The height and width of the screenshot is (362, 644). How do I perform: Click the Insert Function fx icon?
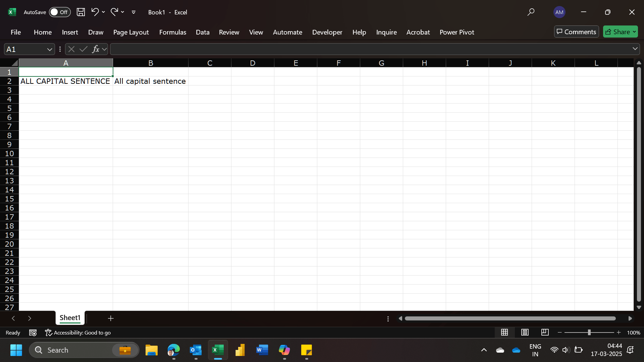click(96, 49)
